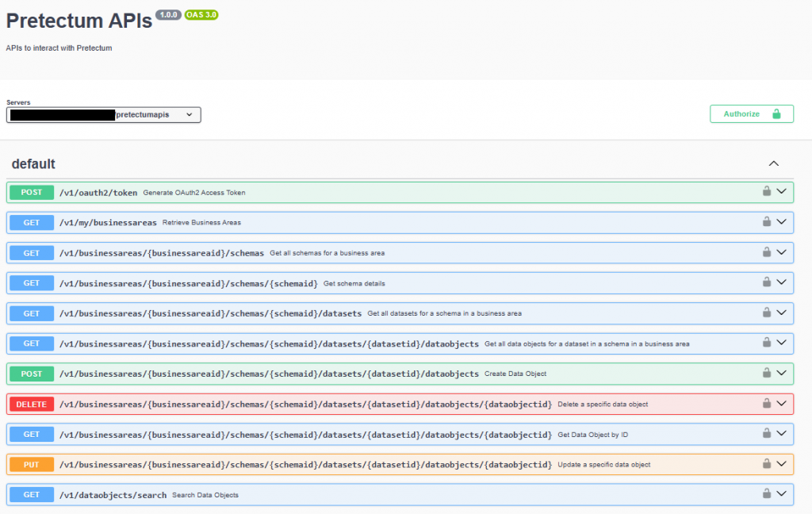Click the path ending in /{schemaid}/datasets
812x514 pixels.
[210, 313]
